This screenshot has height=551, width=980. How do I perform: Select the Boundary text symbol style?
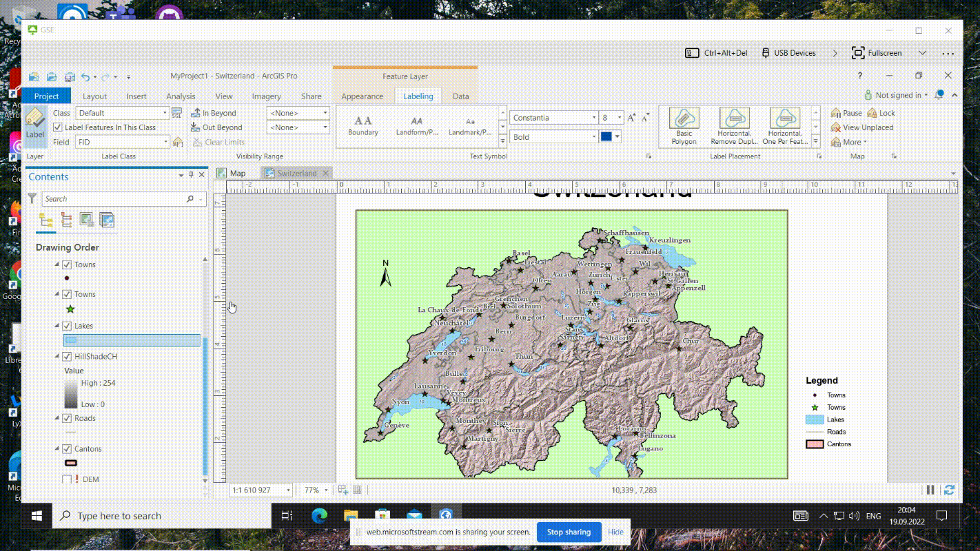pyautogui.click(x=363, y=125)
